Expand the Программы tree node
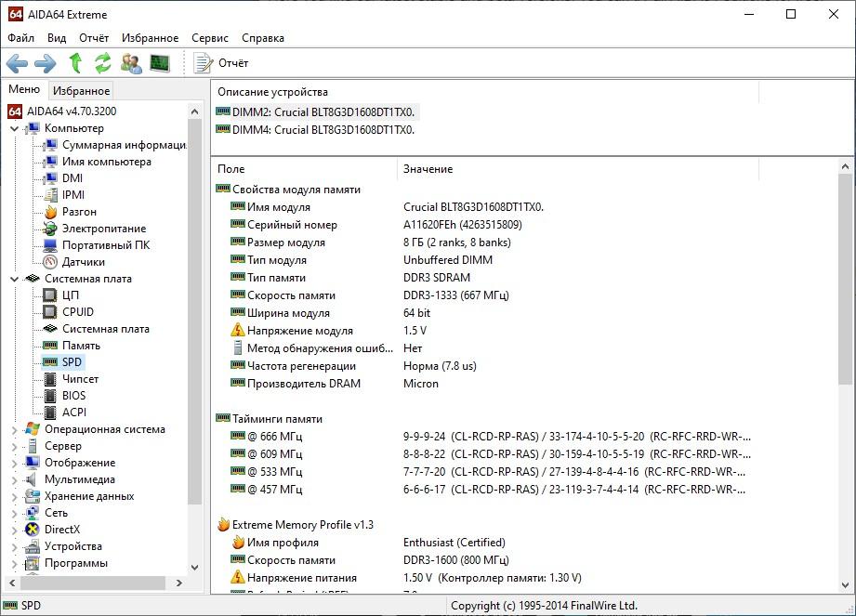 14,564
